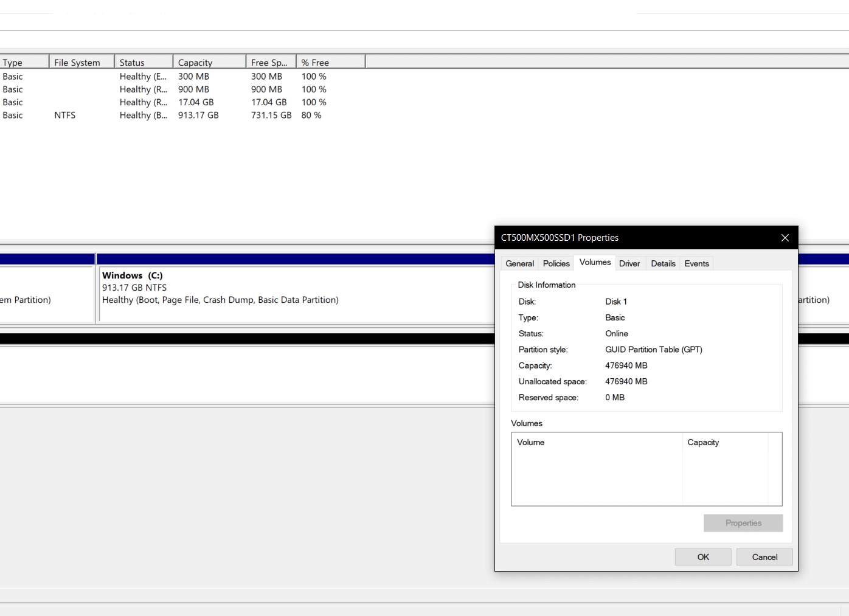Screen dimensions: 849x616
Task: Select the 900 MB capacity volume row
Action: tap(182, 89)
